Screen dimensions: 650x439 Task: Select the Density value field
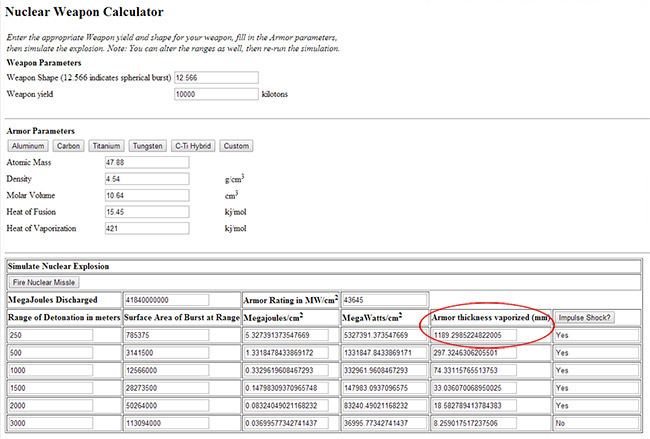click(x=146, y=179)
